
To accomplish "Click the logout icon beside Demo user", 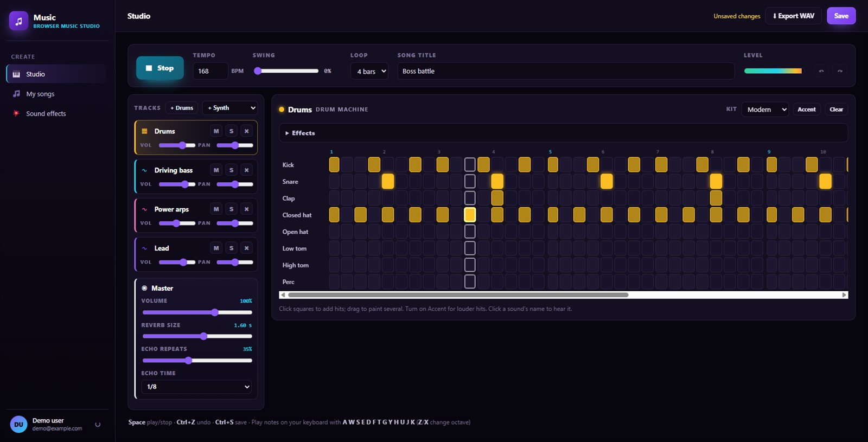I will click(x=98, y=425).
